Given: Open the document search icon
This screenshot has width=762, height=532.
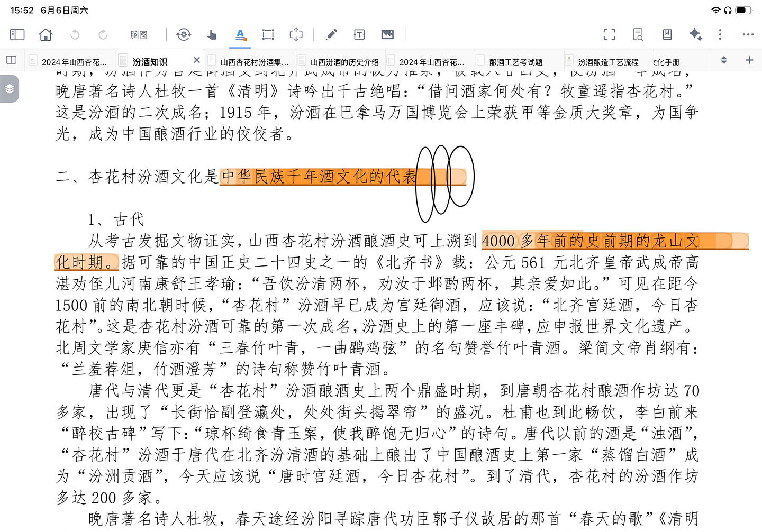Looking at the screenshot, I should (638, 35).
